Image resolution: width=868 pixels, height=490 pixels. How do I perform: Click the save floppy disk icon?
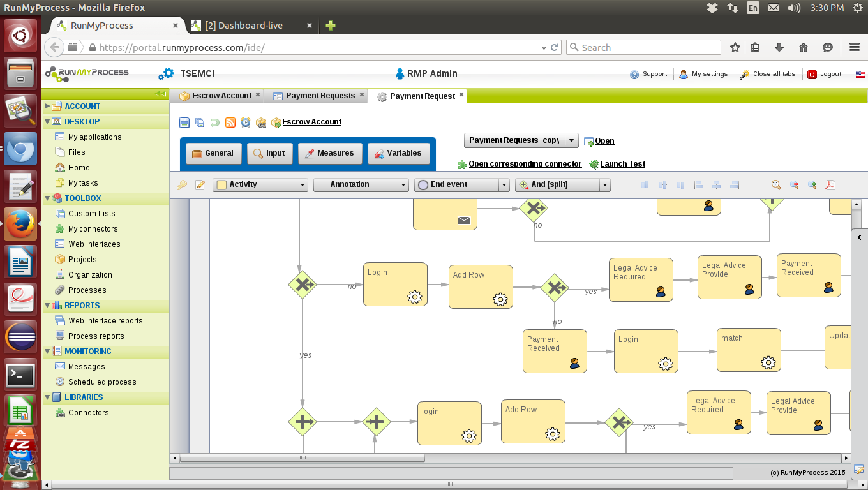click(x=184, y=122)
